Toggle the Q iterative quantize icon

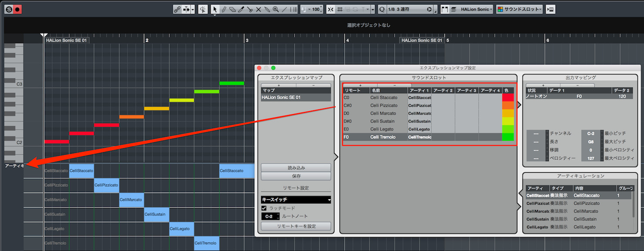tap(382, 9)
